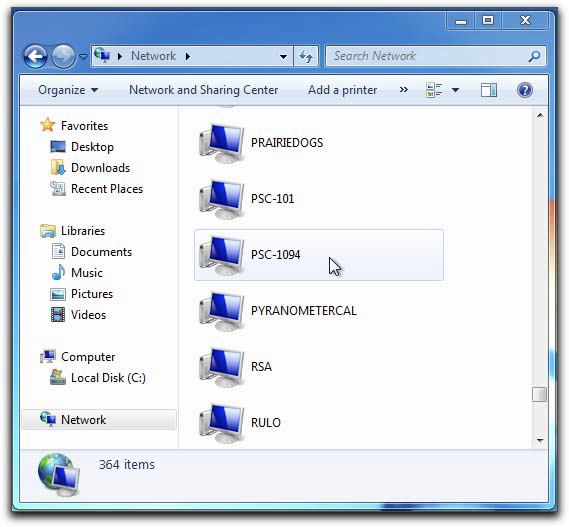Click the vertical scrollbar thumb

(540, 395)
